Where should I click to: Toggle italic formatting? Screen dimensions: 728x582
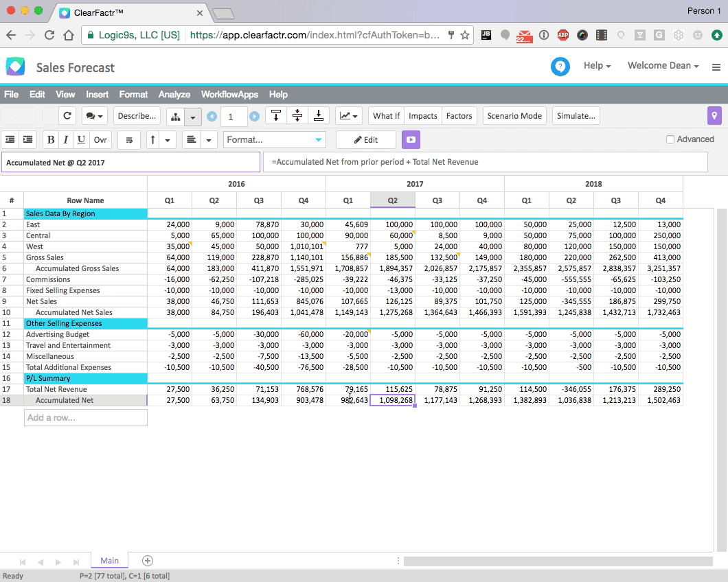66,139
